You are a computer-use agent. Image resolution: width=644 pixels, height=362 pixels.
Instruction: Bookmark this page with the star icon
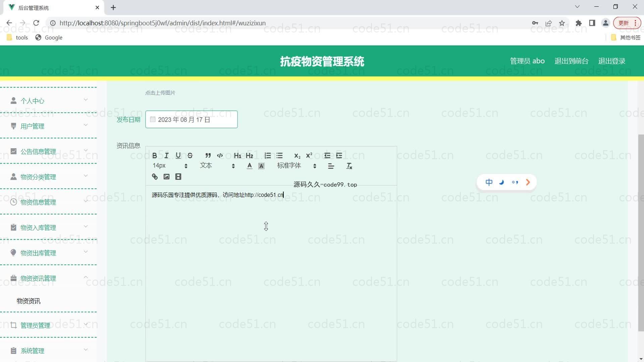tap(562, 23)
